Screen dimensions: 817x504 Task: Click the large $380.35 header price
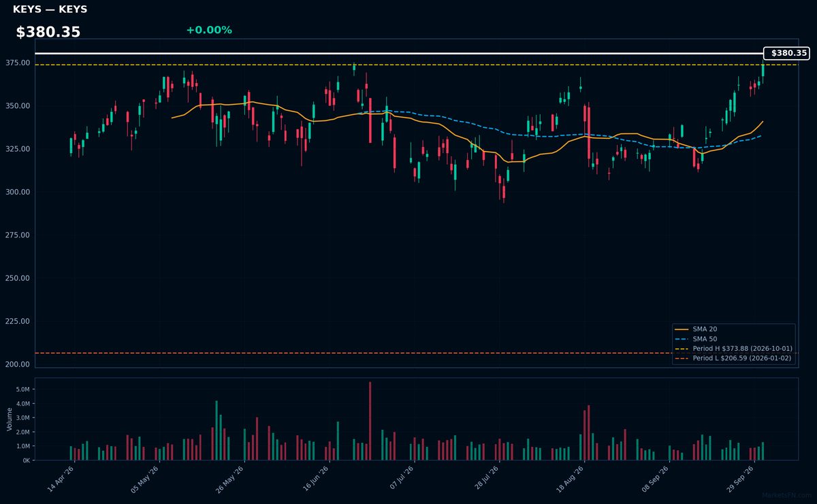pos(48,32)
